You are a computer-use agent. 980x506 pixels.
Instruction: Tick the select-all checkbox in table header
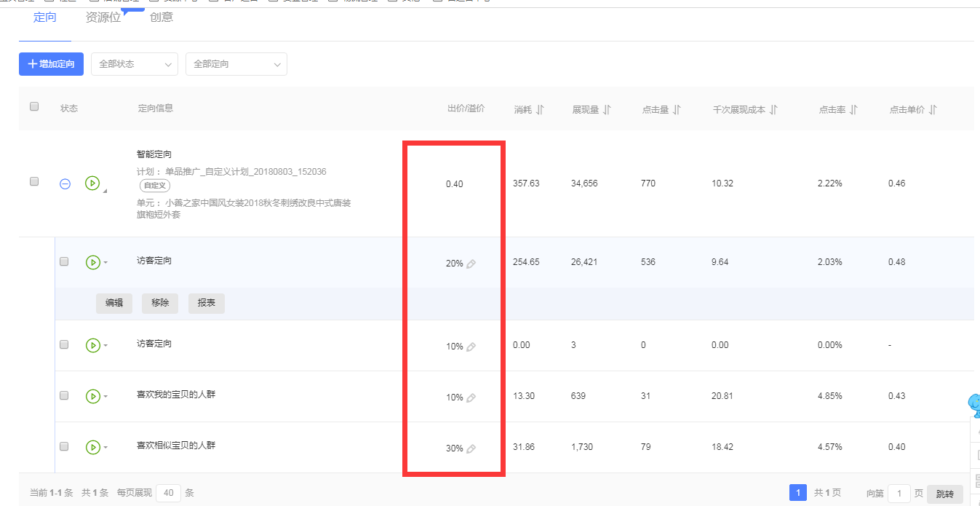[x=34, y=106]
